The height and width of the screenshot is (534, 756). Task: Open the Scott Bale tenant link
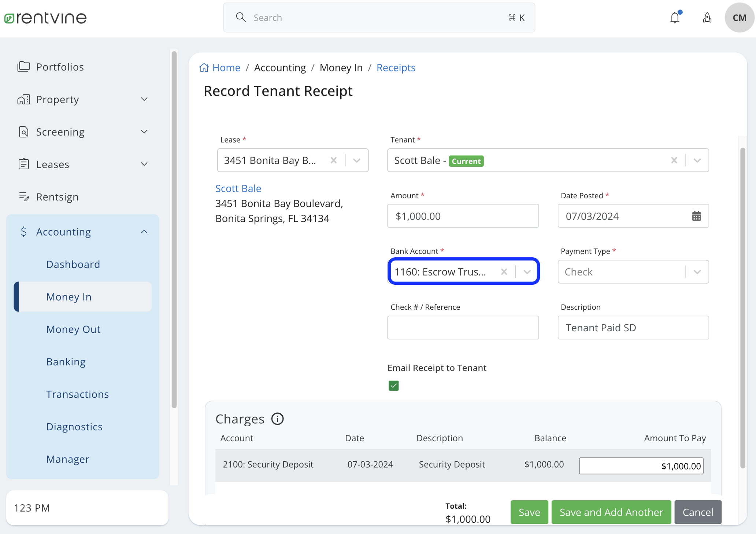click(238, 188)
